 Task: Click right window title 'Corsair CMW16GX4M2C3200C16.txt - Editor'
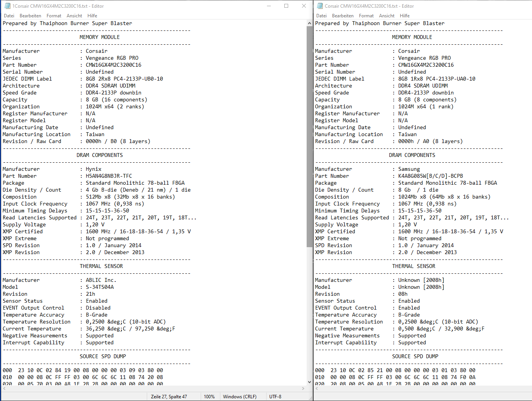(x=369, y=6)
